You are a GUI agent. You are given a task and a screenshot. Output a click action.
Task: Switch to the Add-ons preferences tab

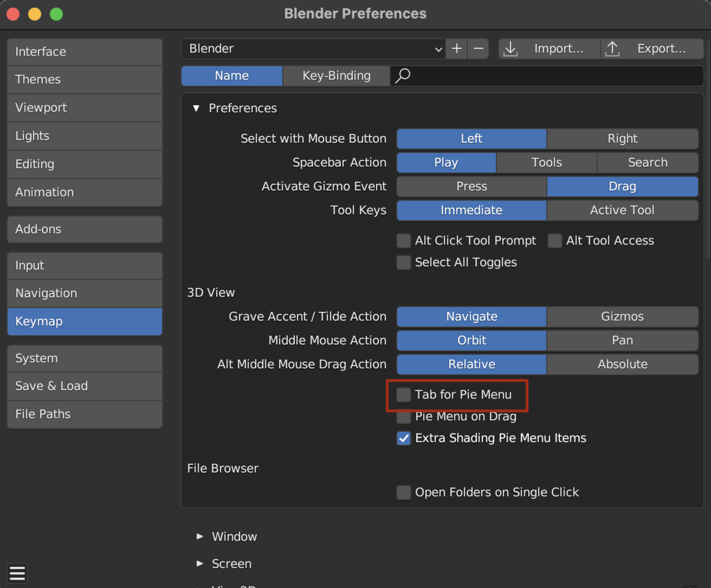pyautogui.click(x=84, y=229)
